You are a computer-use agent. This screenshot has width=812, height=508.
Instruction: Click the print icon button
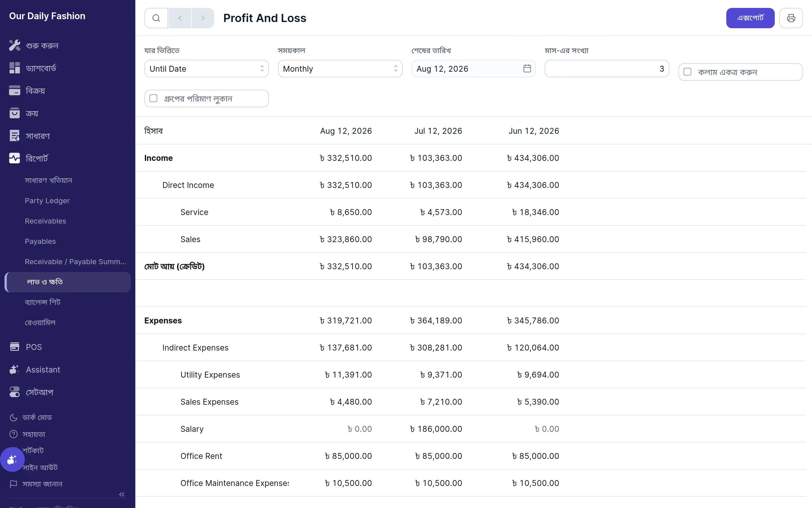click(x=791, y=18)
